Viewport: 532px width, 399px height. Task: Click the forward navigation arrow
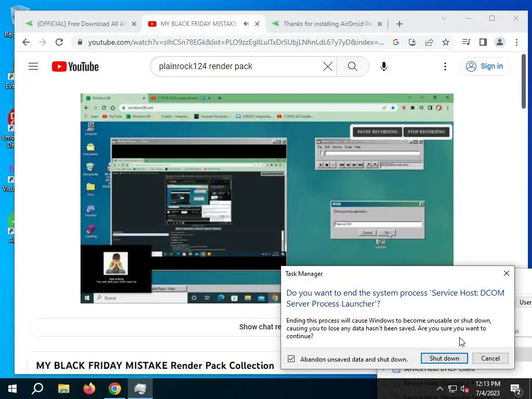click(43, 42)
